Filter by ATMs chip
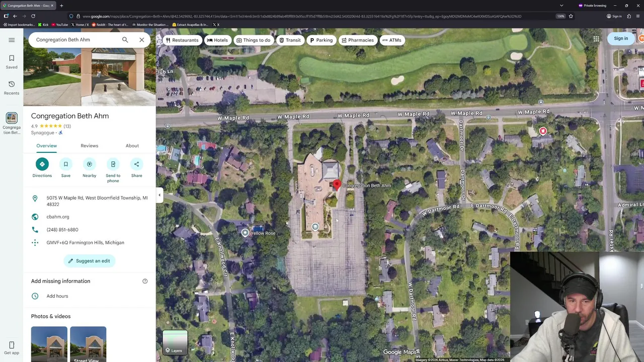644x362 pixels. coord(392,40)
